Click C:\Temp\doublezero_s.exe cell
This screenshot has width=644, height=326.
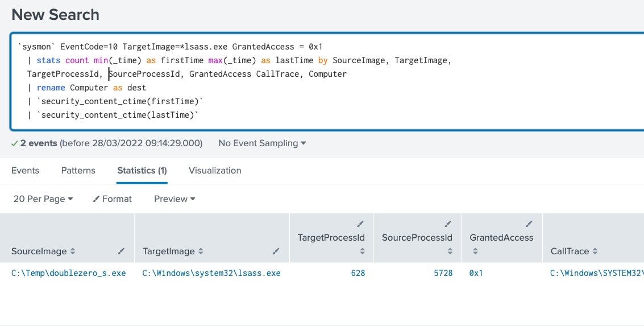[x=69, y=273]
